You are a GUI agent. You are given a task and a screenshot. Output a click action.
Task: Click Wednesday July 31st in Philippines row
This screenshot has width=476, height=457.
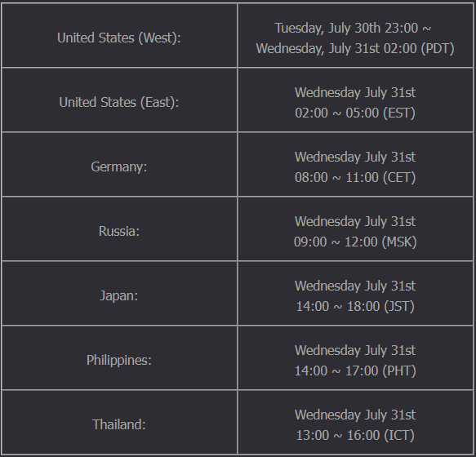pos(355,350)
